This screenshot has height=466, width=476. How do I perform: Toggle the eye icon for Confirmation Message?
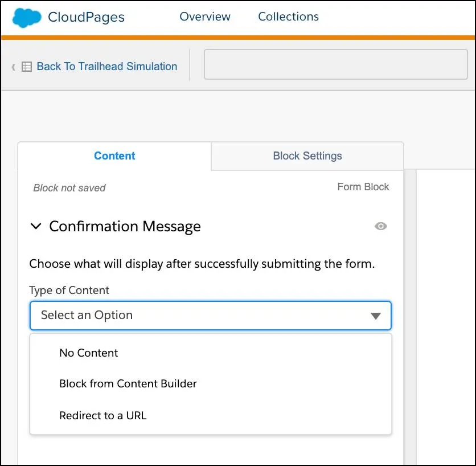(x=381, y=226)
